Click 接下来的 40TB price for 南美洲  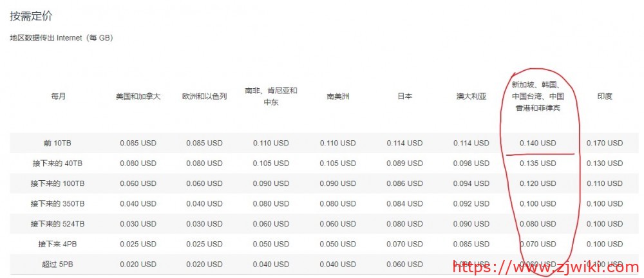tap(337, 163)
